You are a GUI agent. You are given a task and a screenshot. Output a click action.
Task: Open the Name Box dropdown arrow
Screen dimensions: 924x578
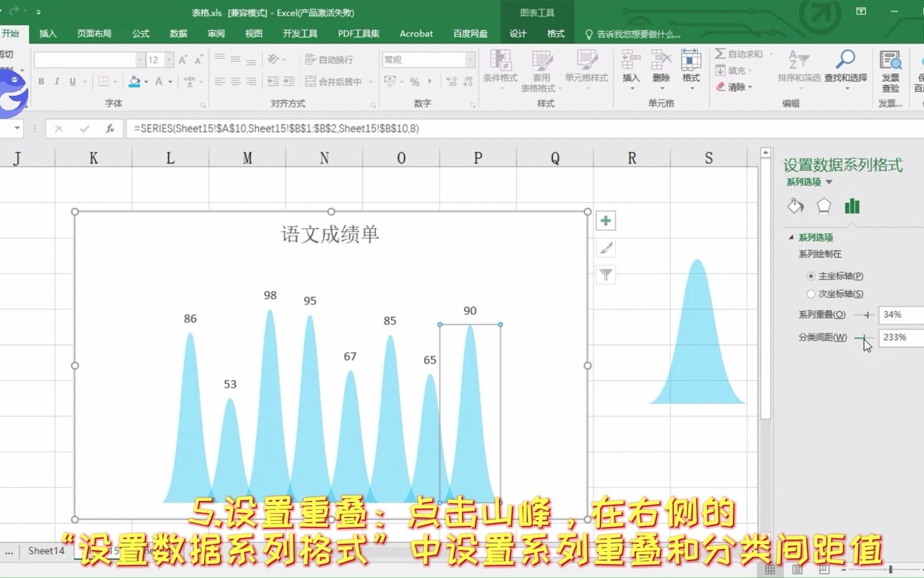[17, 128]
